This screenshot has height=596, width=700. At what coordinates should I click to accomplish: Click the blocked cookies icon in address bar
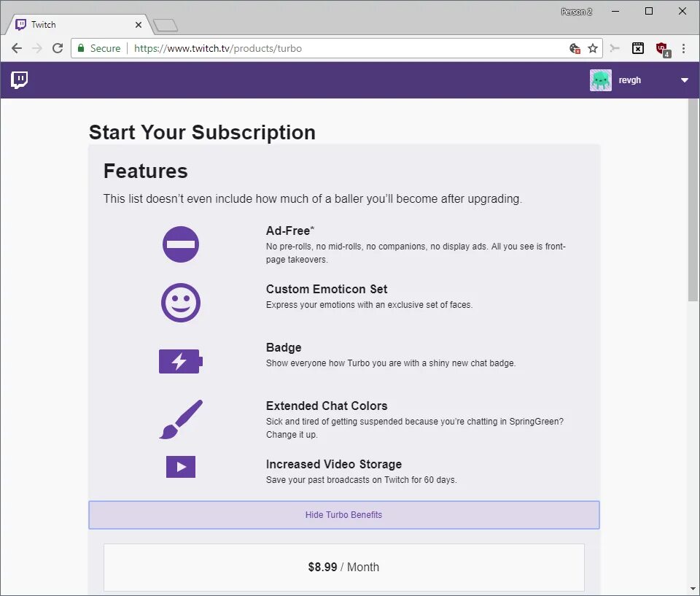tap(575, 48)
